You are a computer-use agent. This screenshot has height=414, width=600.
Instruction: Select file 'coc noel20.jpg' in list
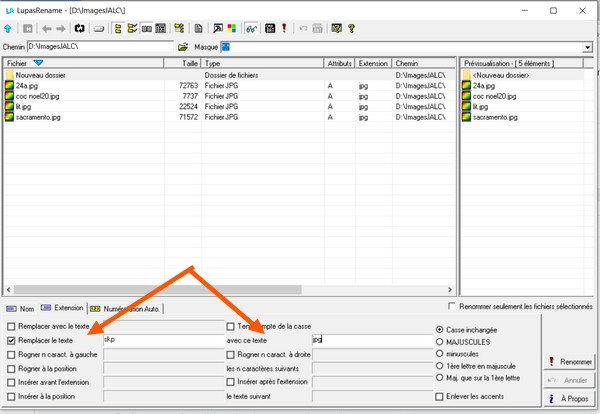tap(38, 96)
